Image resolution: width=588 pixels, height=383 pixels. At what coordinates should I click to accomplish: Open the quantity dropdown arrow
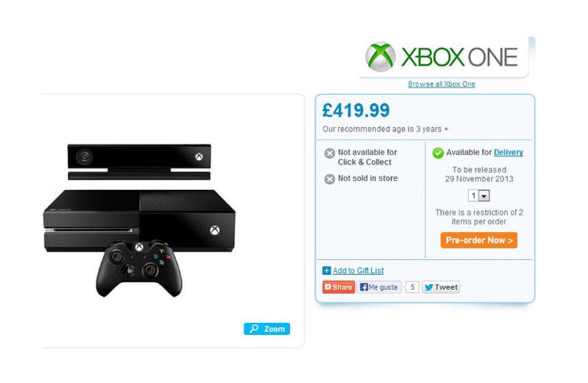pyautogui.click(x=484, y=196)
